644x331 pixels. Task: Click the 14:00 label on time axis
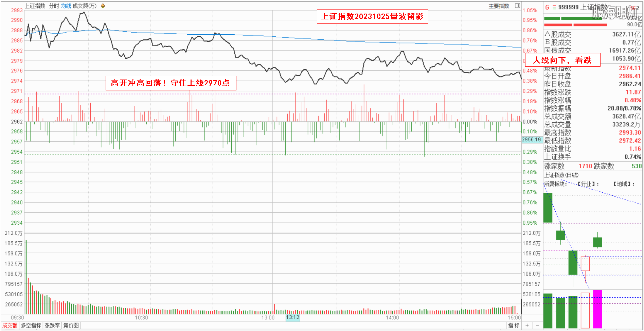coord(392,317)
